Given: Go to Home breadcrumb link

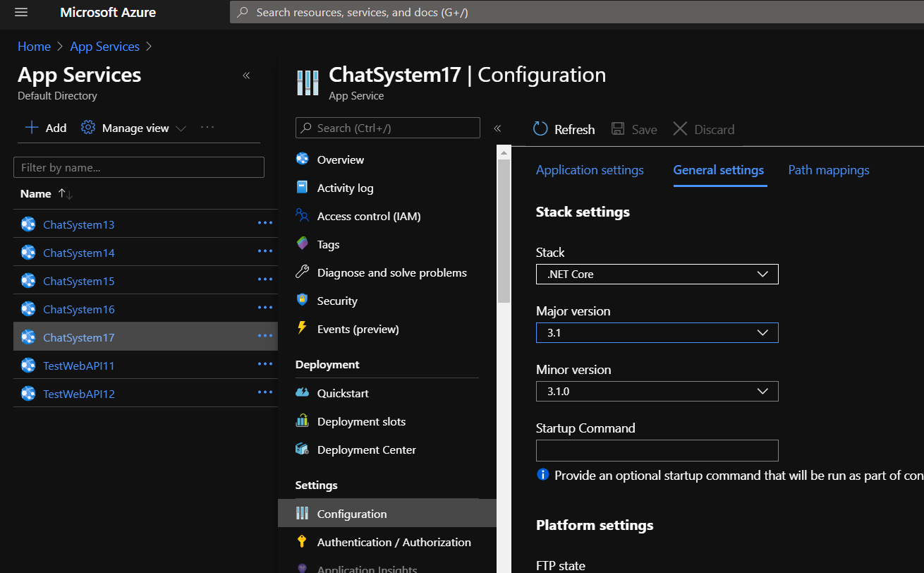Looking at the screenshot, I should (x=34, y=47).
